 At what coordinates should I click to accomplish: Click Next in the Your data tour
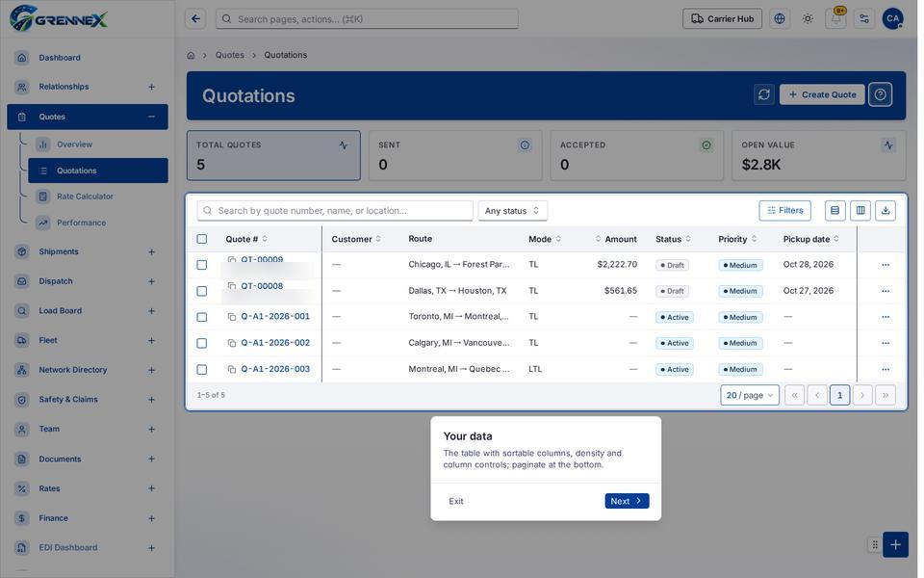[x=627, y=501]
